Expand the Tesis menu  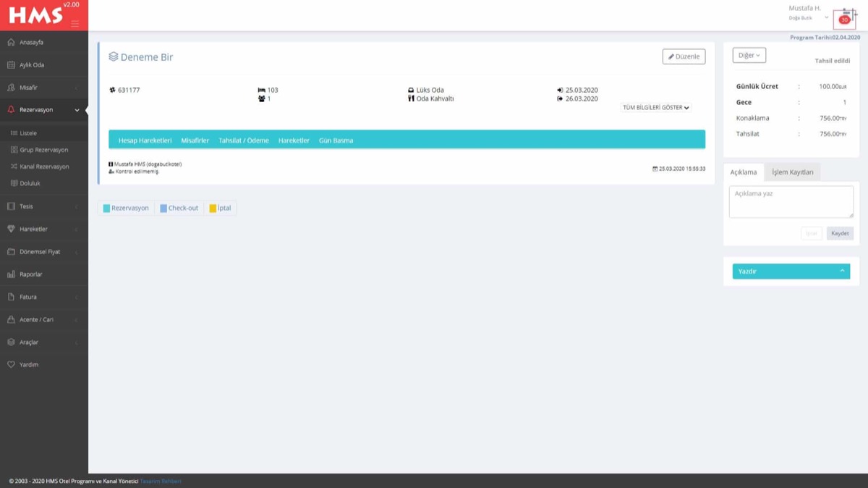click(x=44, y=206)
